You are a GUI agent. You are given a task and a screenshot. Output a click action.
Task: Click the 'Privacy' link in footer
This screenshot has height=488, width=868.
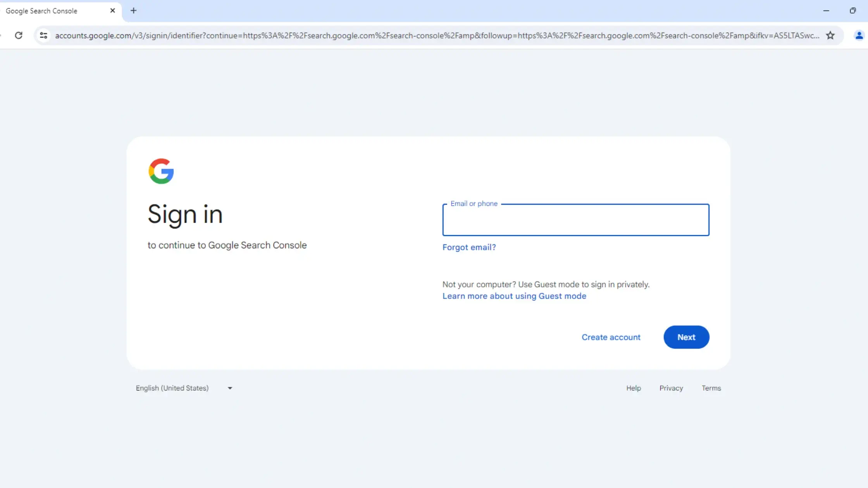[671, 388]
